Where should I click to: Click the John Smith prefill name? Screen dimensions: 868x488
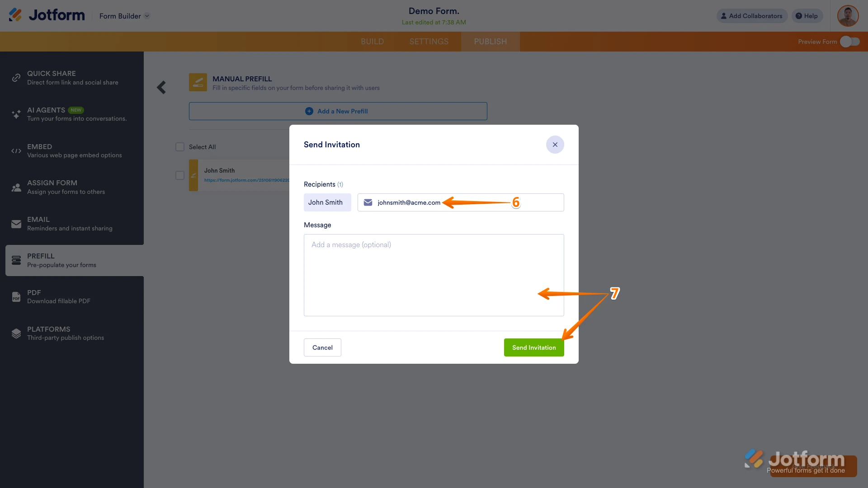[x=219, y=170]
